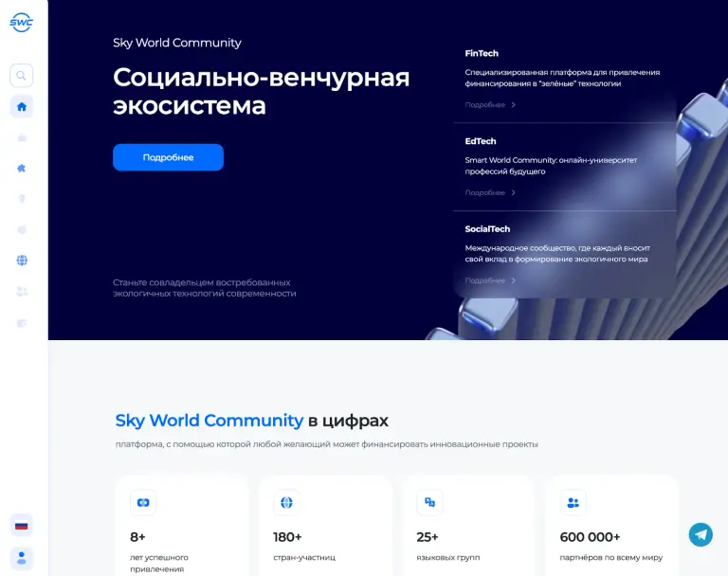Click the label партнёров по всему миру

tap(611, 557)
